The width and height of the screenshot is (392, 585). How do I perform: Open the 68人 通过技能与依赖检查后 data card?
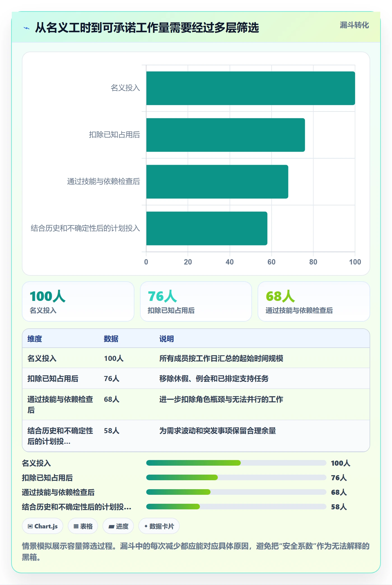click(x=314, y=301)
